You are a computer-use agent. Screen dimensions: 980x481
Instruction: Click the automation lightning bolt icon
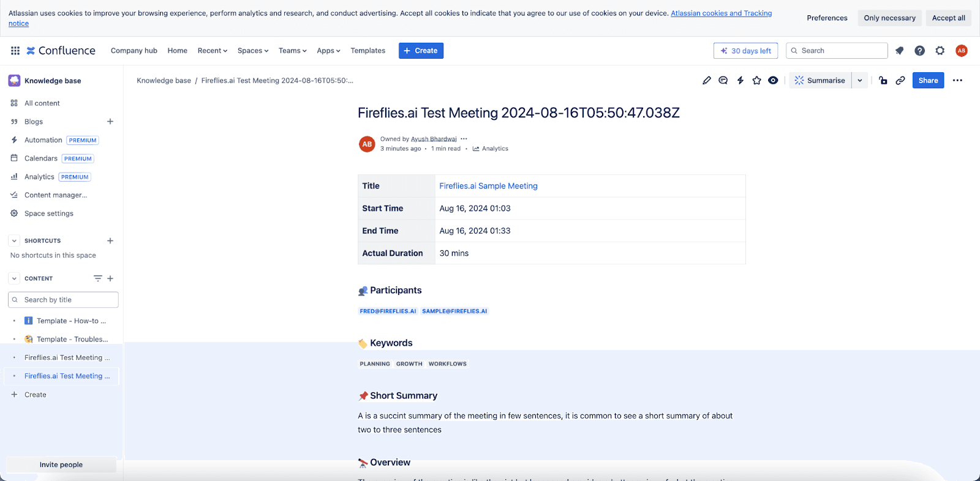coord(741,80)
